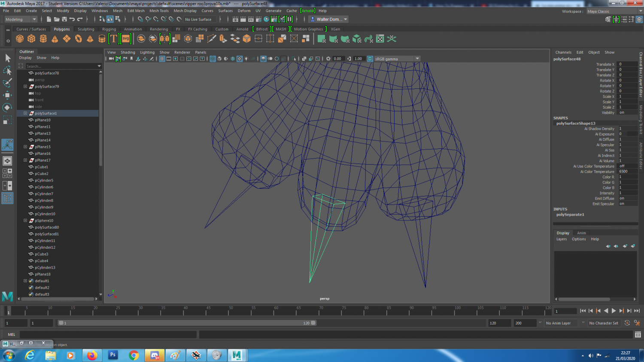
Task: Click the SVG import shelf icon
Action: pos(125,39)
